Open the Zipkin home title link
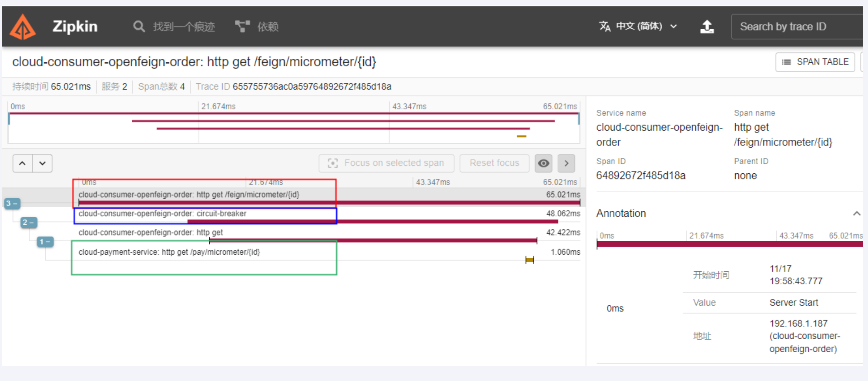The width and height of the screenshot is (868, 381). 75,27
